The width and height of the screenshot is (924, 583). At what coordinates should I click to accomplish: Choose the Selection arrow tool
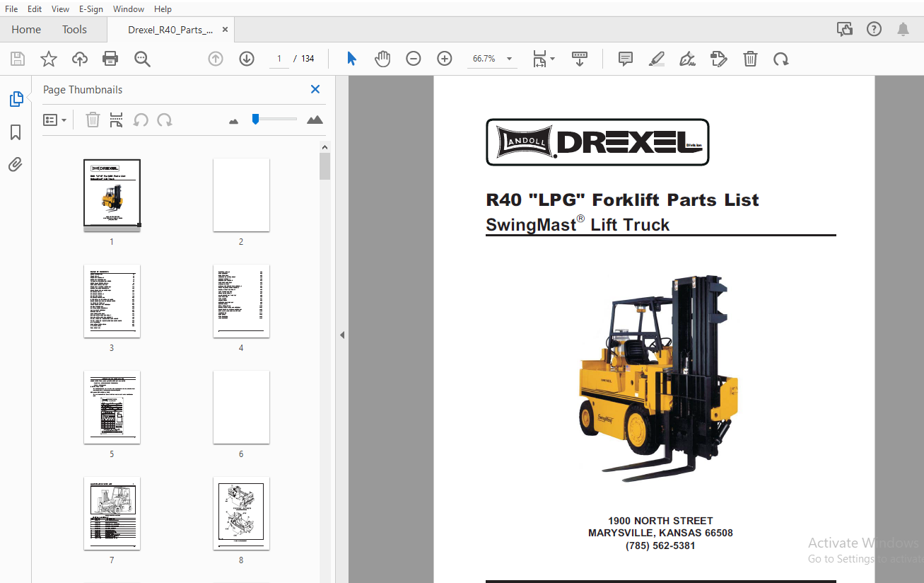351,59
